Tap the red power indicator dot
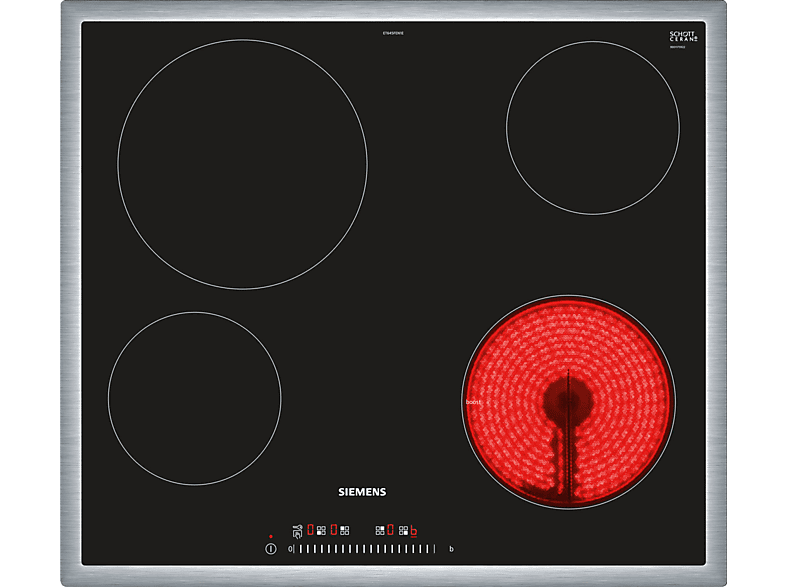This screenshot has height=587, width=786. [x=271, y=536]
